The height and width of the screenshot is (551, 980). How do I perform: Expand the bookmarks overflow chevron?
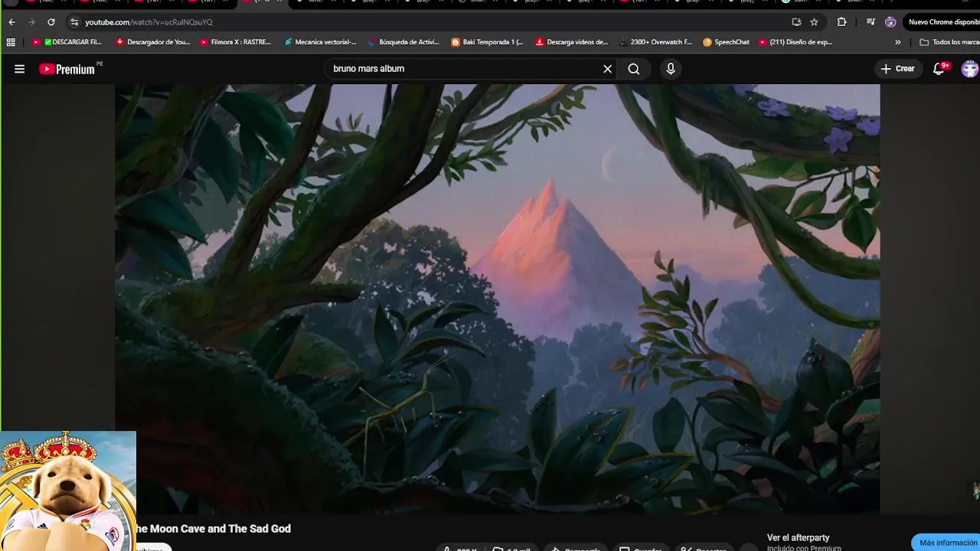pos(898,42)
